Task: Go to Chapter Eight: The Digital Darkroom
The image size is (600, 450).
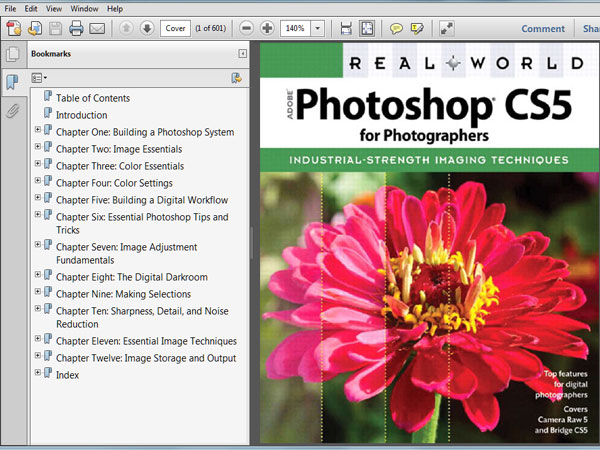Action: tap(132, 277)
